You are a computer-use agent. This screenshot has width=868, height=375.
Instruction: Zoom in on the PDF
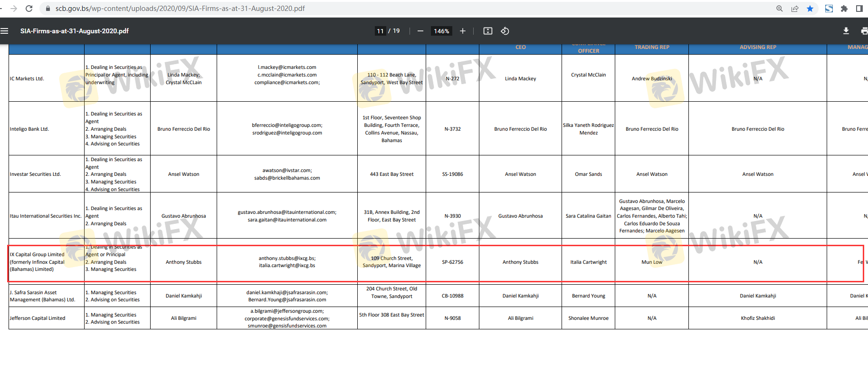pos(462,31)
